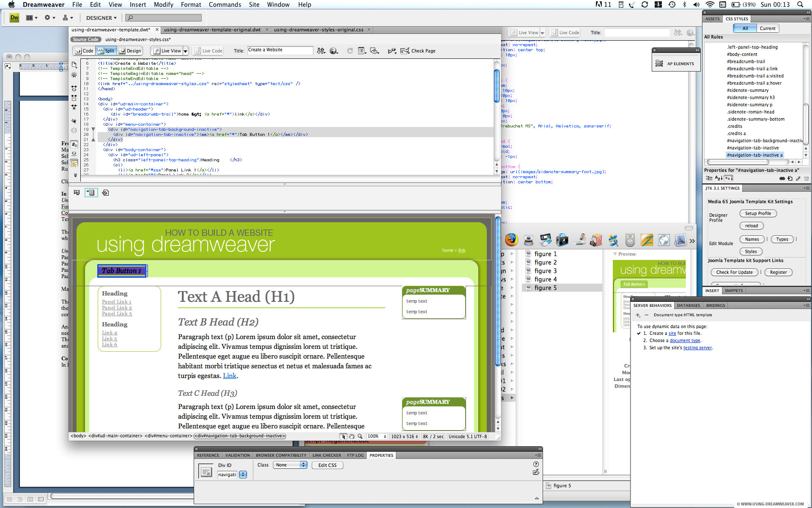
Task: Open Div ID dropdown in Properties panel
Action: [x=243, y=475]
